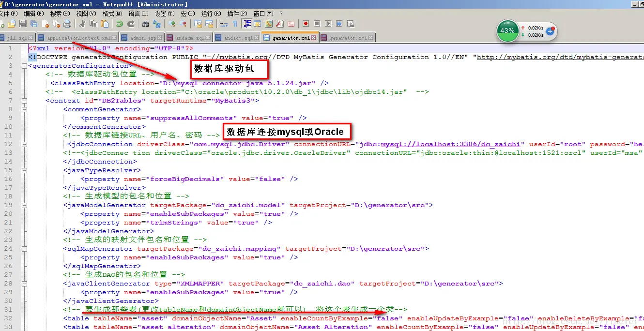Open the 语言(L) menu
This screenshot has width=644, height=331.
pos(138,14)
